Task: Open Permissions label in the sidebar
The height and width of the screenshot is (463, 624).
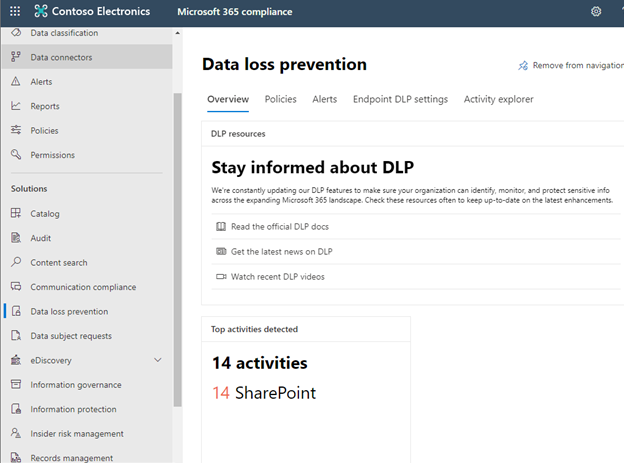Action: pos(53,155)
